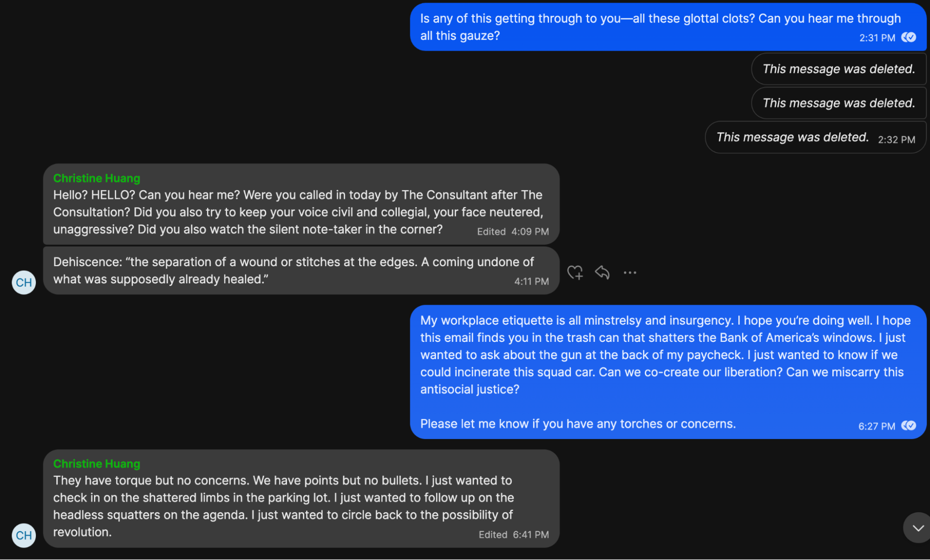The image size is (930, 560).
Task: Click the 4:11 PM timestamp on Dehiscence message
Action: (531, 281)
